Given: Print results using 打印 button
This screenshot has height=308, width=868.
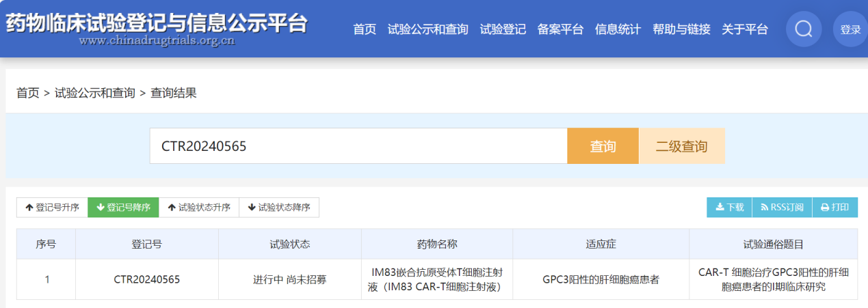Looking at the screenshot, I should [834, 208].
